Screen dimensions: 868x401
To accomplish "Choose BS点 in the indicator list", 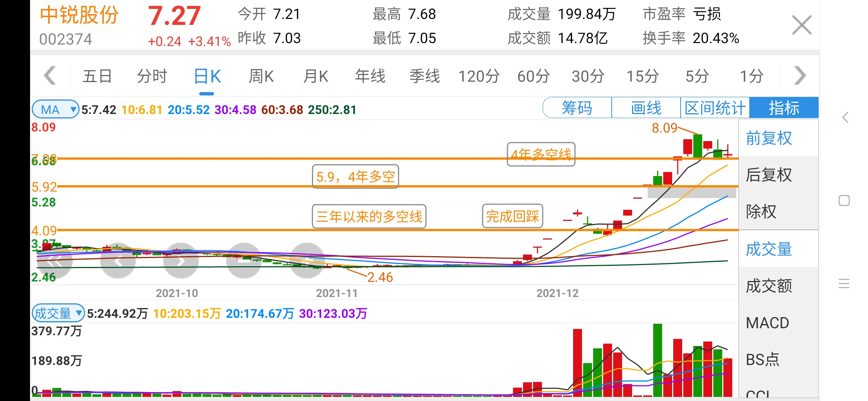I will click(779, 359).
